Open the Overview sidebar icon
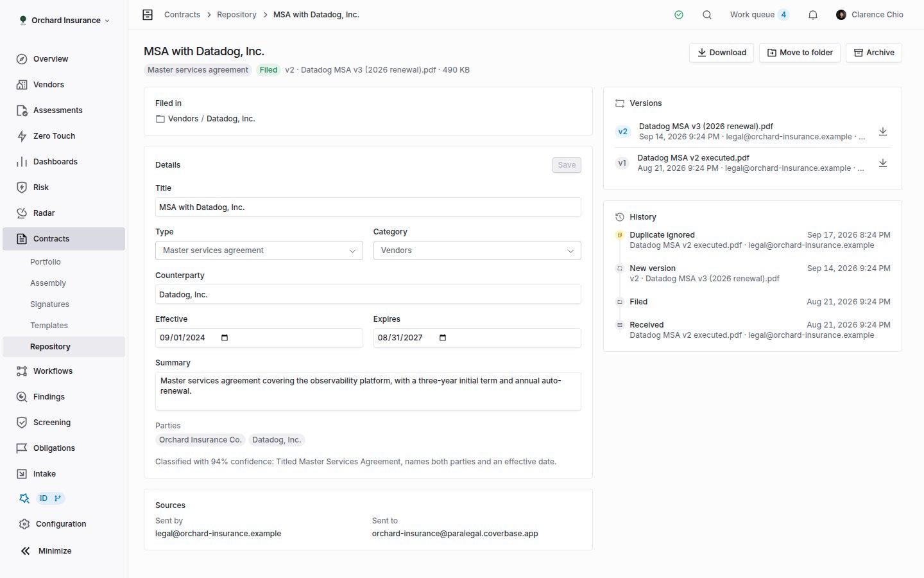This screenshot has height=578, width=924. coord(22,59)
